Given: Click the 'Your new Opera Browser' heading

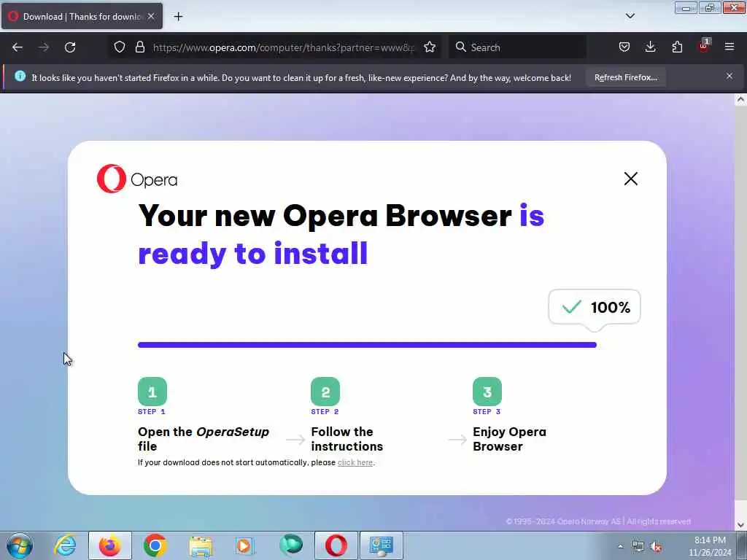Looking at the screenshot, I should 341,234.
